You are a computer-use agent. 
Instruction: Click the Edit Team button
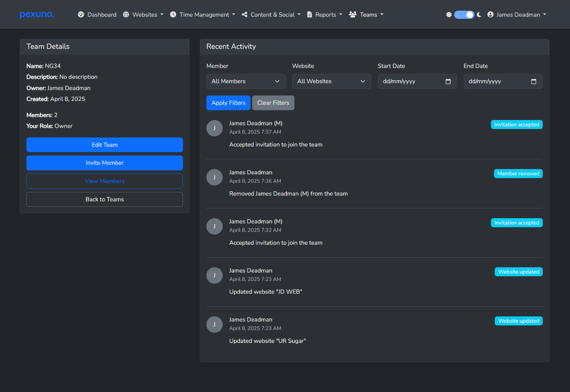tap(105, 145)
